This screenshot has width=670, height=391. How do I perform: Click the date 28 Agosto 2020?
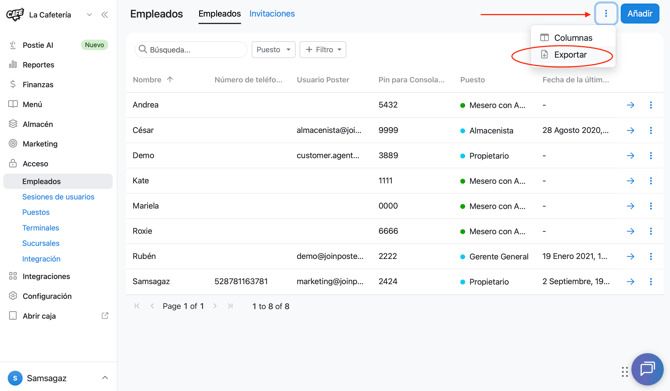(x=576, y=130)
